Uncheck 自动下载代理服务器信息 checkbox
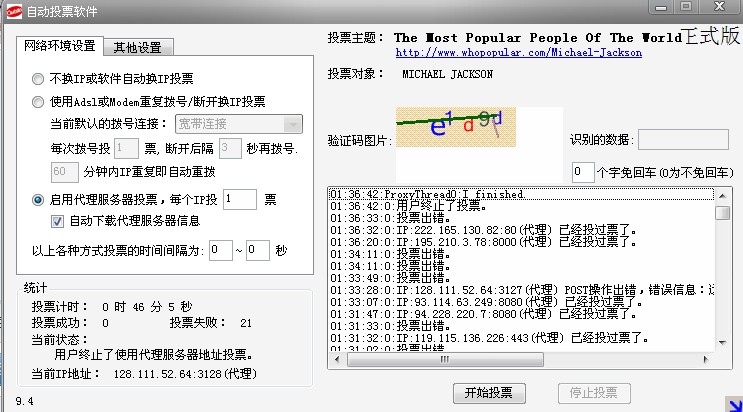The height and width of the screenshot is (412, 743). coord(58,221)
